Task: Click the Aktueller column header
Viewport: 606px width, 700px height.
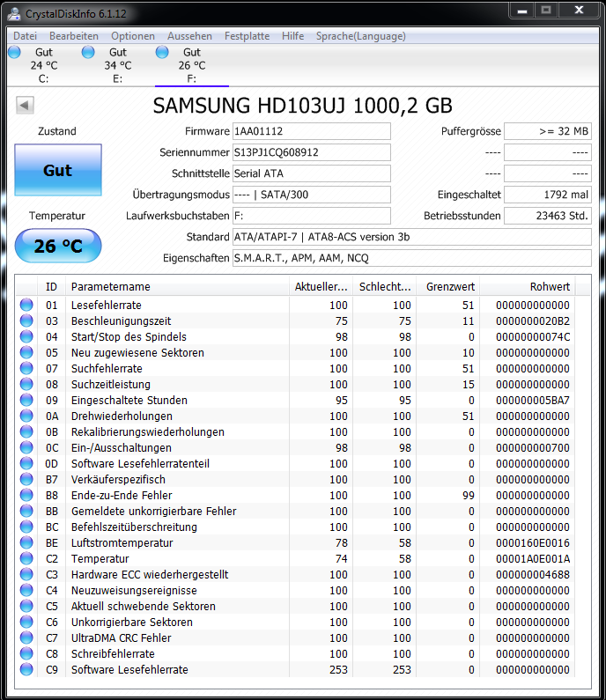Action: 321,287
